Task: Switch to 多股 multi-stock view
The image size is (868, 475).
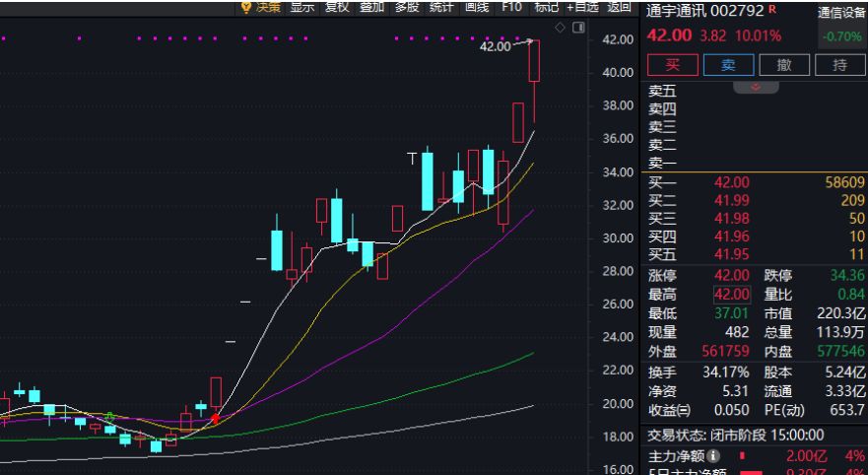Action: point(406,7)
